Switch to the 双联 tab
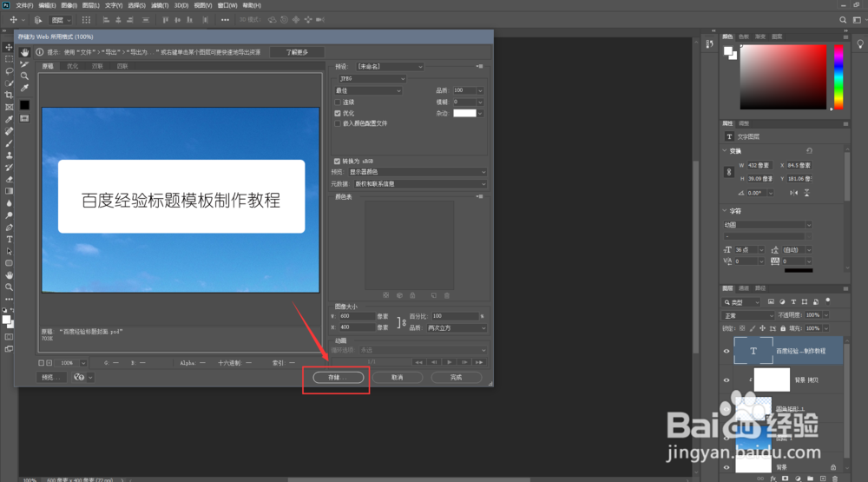This screenshot has width=868, height=482. [97, 66]
